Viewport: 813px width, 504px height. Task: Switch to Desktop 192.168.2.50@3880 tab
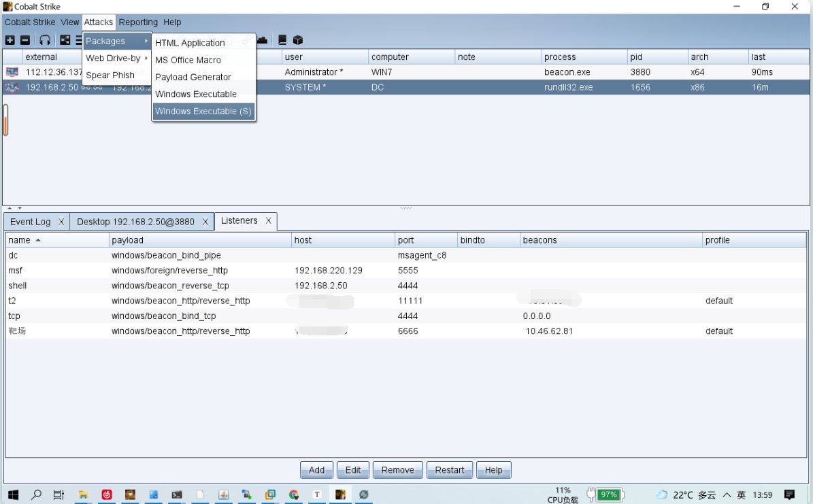tap(135, 222)
